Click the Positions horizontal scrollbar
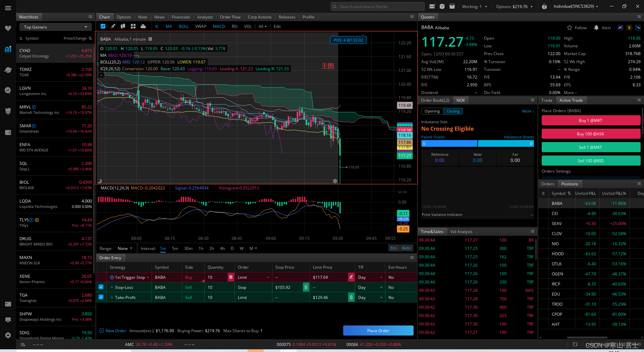 (x=587, y=338)
